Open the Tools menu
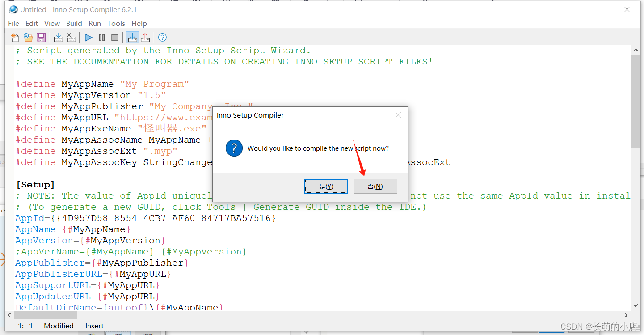 point(116,23)
